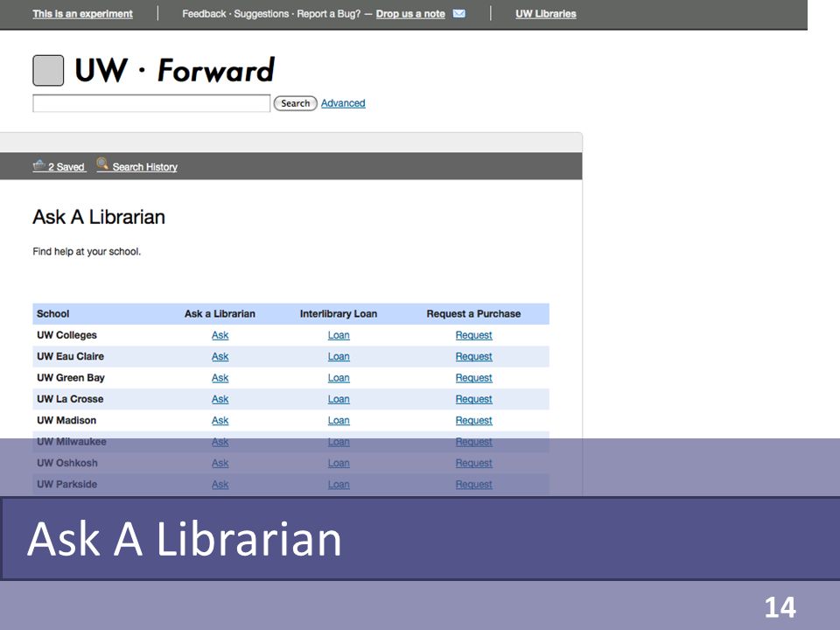Click Request for UW Parkside
This screenshot has width=840, height=630.
(473, 485)
